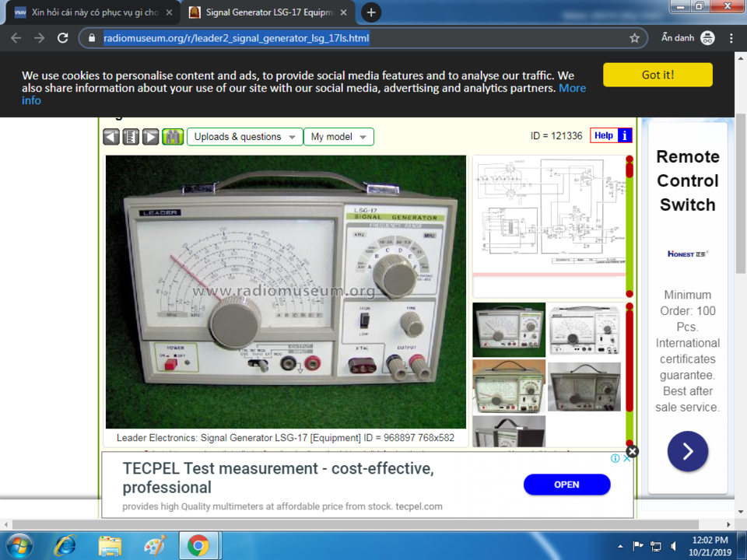The height and width of the screenshot is (560, 747).
Task: Open the blue info icon beside Help
Action: coord(624,135)
